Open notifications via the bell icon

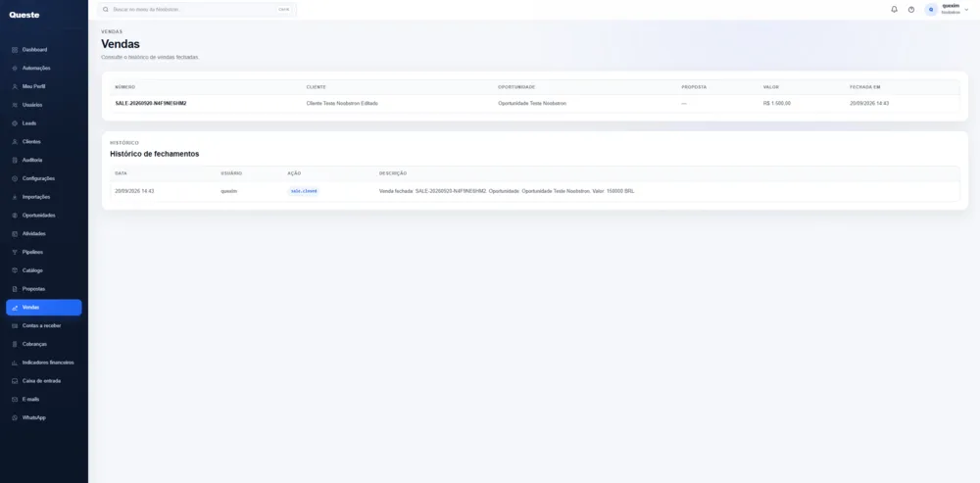(x=894, y=10)
